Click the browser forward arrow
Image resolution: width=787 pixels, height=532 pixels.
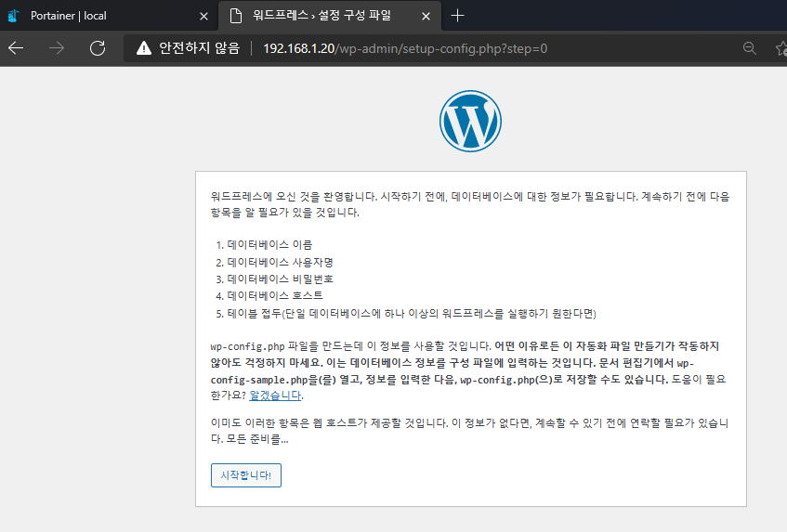[x=56, y=48]
